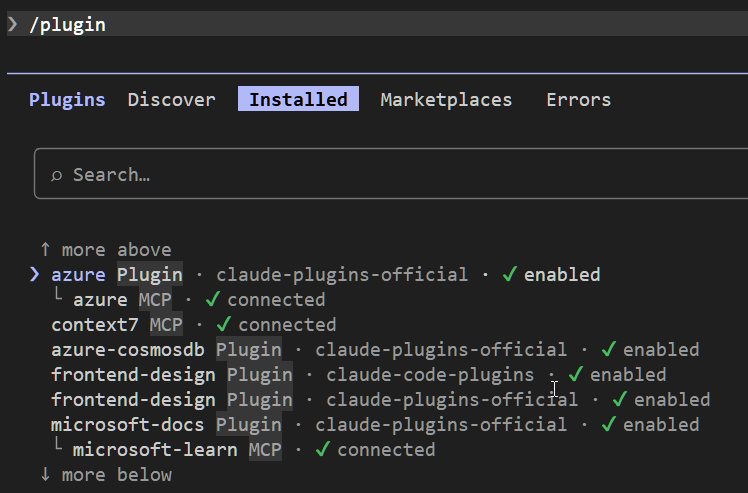Click the 'connected' status of context7
The image size is (748, 493).
pyautogui.click(x=287, y=325)
